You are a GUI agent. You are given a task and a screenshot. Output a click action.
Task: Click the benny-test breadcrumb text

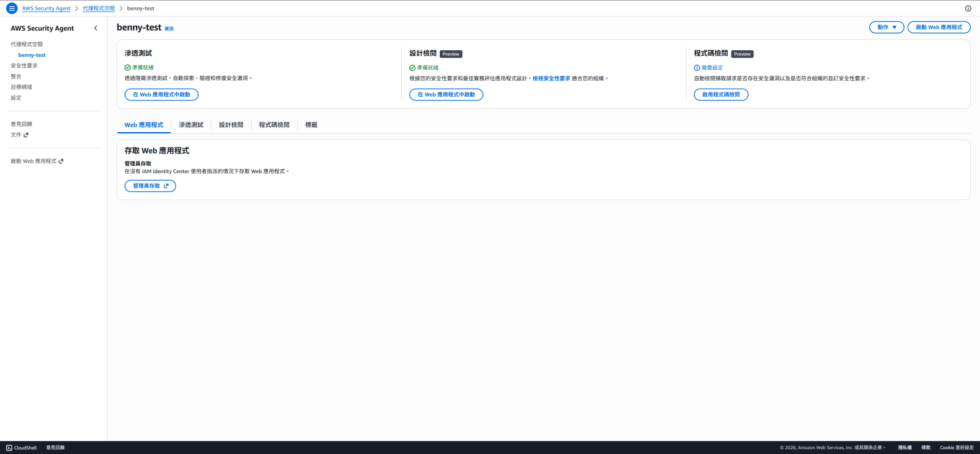[x=141, y=9]
